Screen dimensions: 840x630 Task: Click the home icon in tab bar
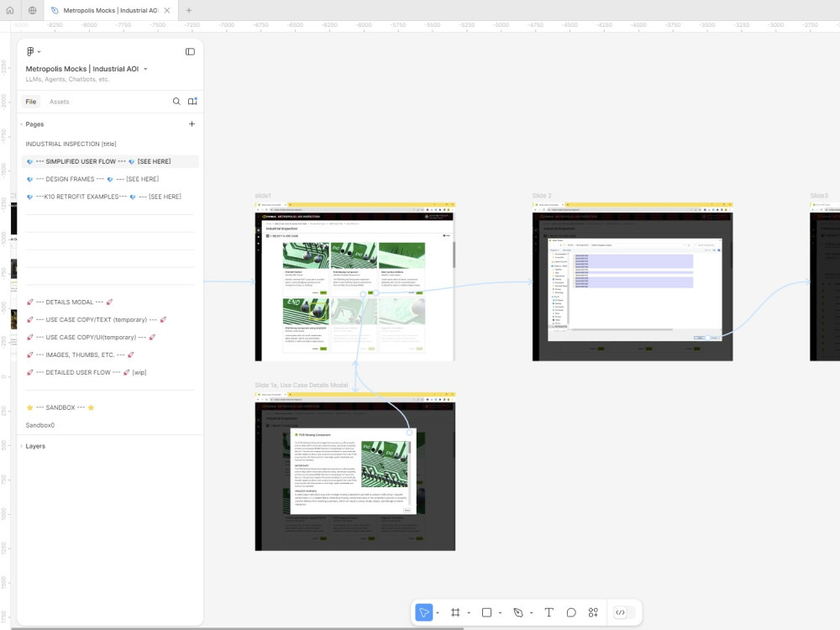(x=9, y=10)
